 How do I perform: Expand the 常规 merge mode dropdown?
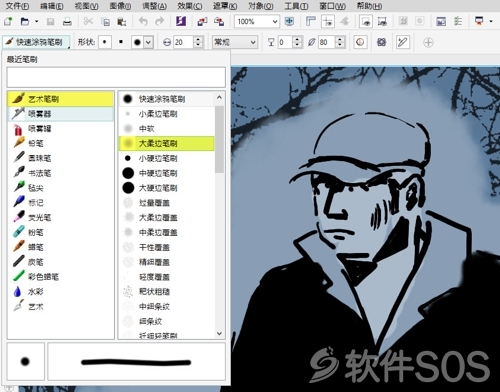coord(235,42)
